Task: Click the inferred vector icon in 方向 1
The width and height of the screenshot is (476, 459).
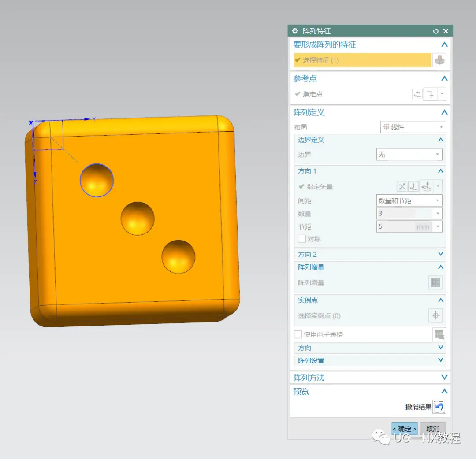Action: [x=427, y=187]
